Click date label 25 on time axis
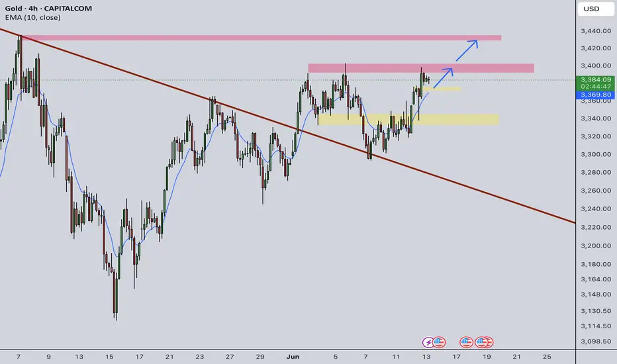 (x=547, y=357)
